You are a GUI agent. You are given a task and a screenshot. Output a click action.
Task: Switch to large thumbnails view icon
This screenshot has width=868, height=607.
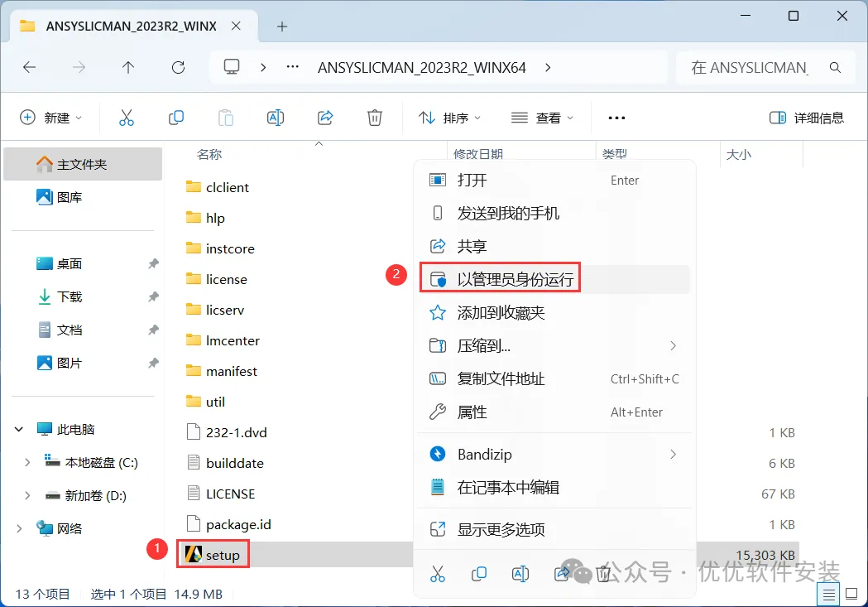click(852, 595)
